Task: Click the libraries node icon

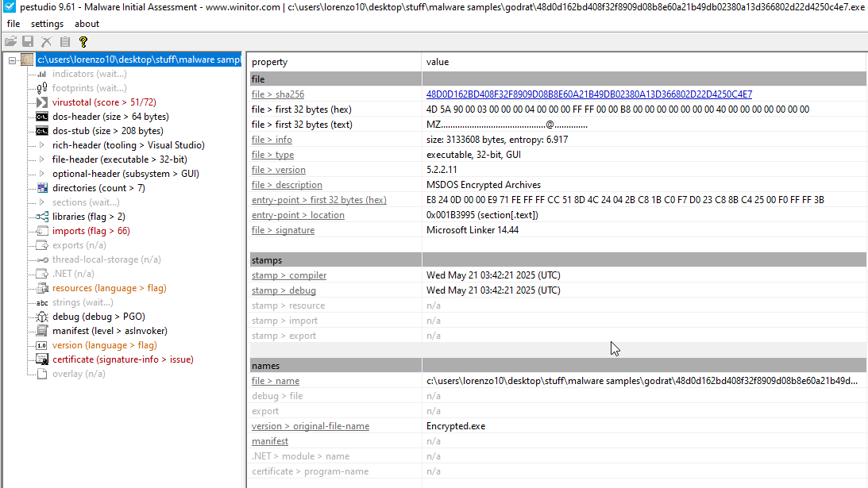Action: click(42, 217)
